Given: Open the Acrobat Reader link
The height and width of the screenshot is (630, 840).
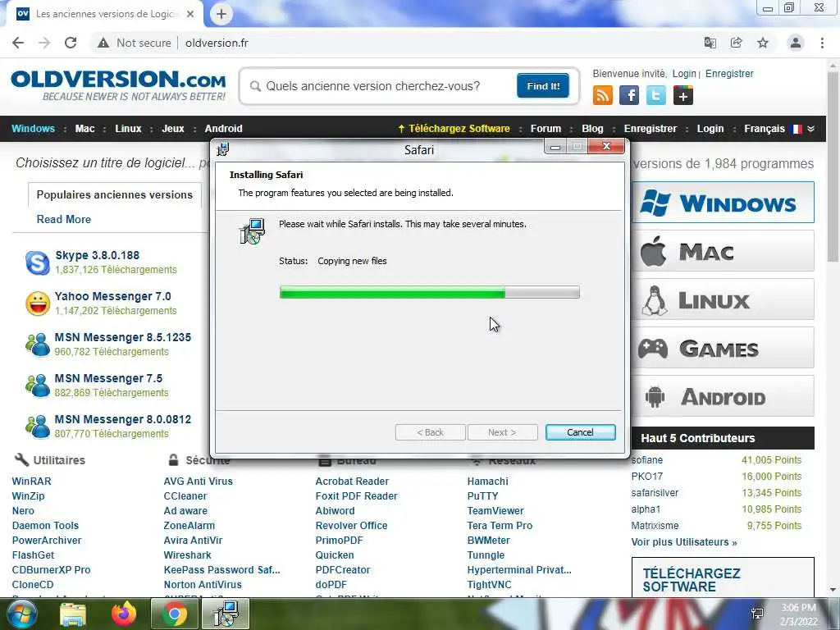Looking at the screenshot, I should tap(352, 481).
